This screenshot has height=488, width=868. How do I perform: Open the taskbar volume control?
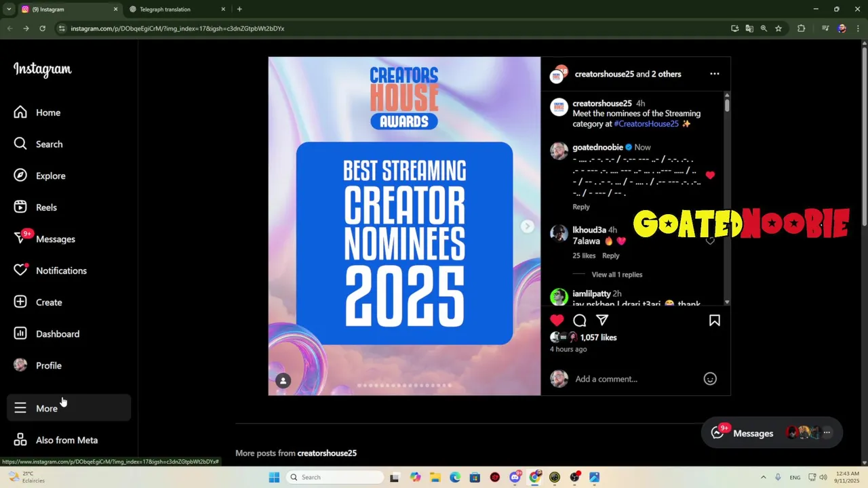[x=822, y=477]
